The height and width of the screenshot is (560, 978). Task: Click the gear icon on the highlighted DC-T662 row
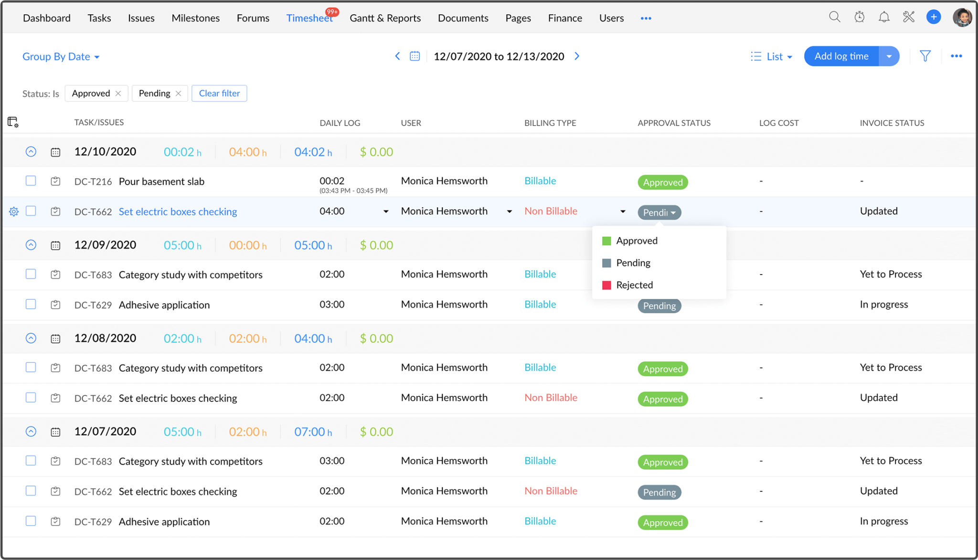point(13,211)
